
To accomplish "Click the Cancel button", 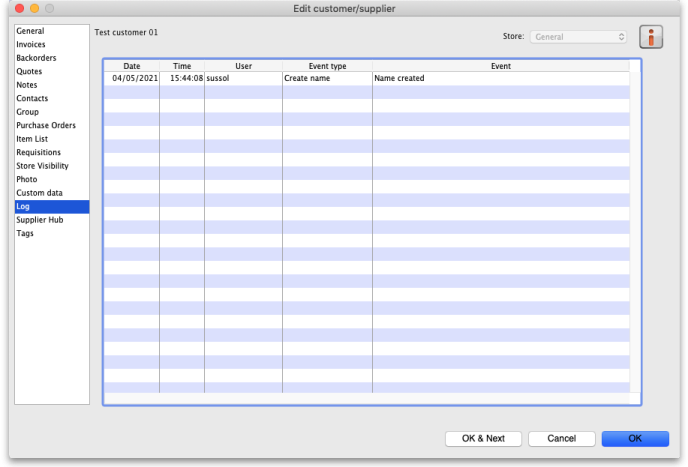I will (561, 438).
